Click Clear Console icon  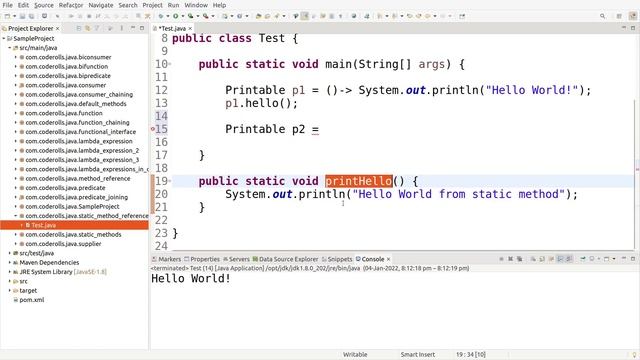tap(533, 259)
